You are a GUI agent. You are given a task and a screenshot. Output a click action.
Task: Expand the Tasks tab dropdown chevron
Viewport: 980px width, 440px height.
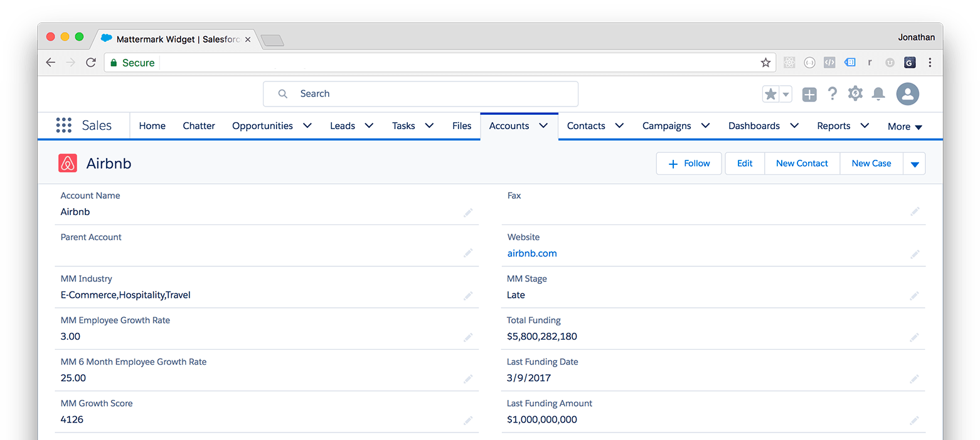[429, 125]
